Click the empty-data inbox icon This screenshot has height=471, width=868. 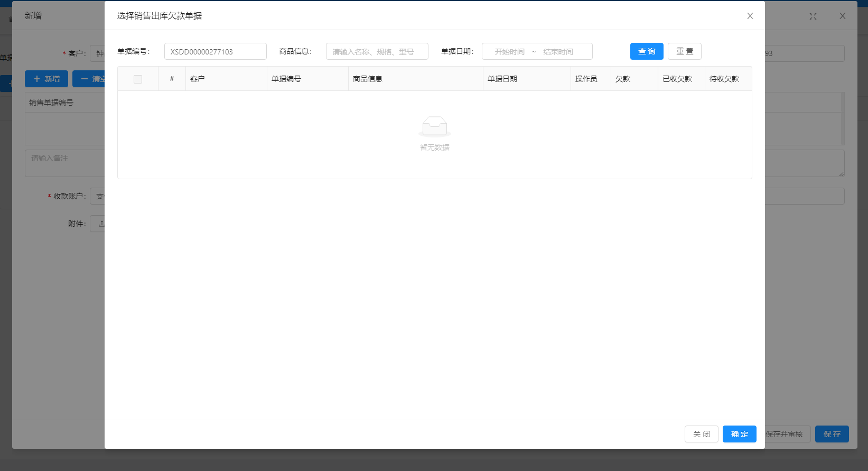pyautogui.click(x=435, y=127)
